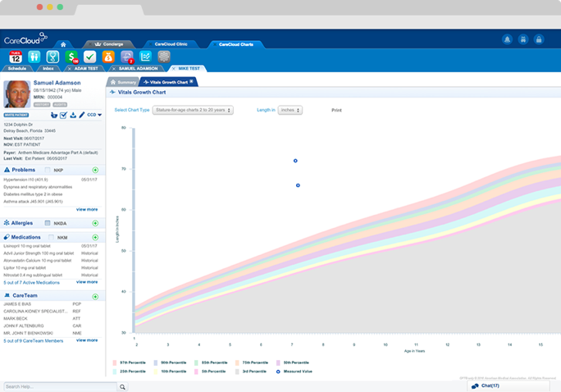
Task: Click the Print button
Action: [x=336, y=110]
